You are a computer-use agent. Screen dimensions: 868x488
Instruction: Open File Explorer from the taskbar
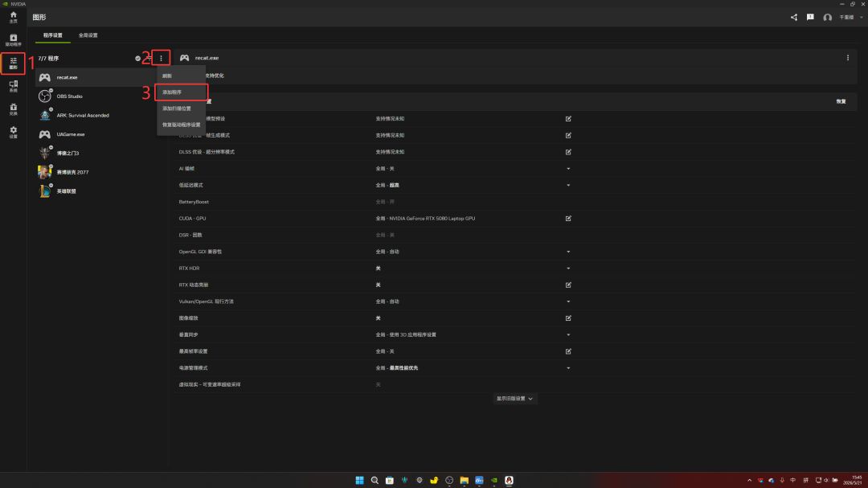click(x=464, y=480)
